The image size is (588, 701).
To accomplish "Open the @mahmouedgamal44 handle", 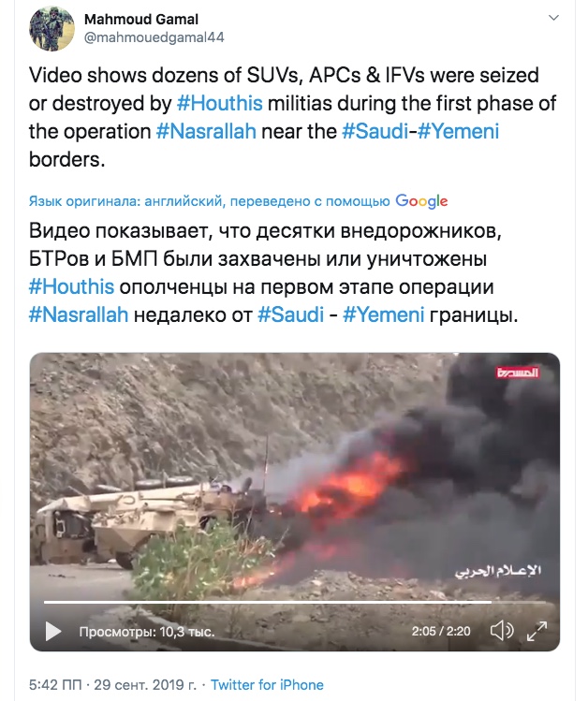I will (x=154, y=37).
